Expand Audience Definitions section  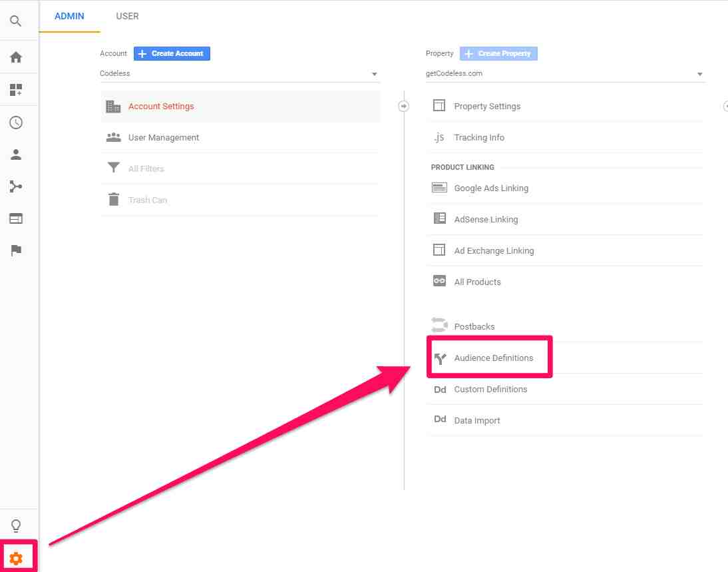pos(493,358)
